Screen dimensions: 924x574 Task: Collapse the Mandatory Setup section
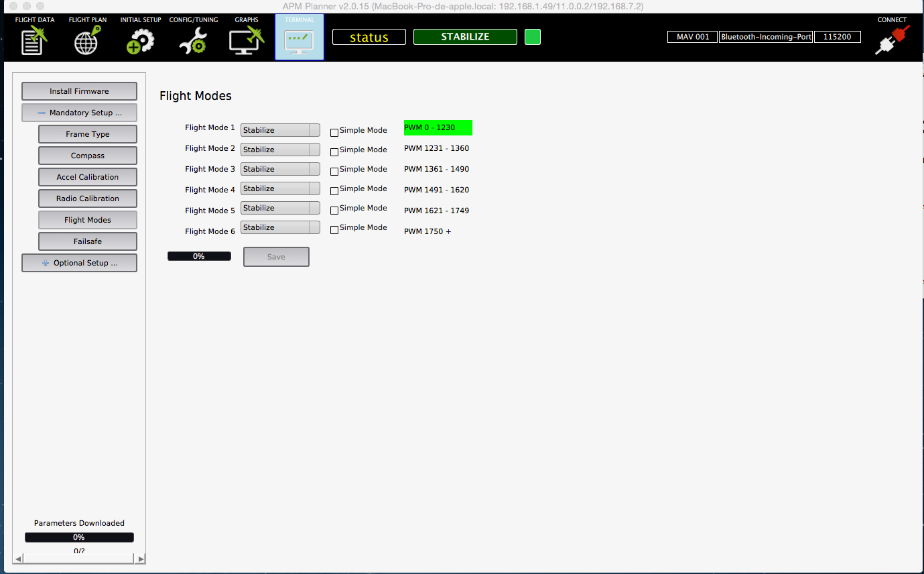coord(79,113)
